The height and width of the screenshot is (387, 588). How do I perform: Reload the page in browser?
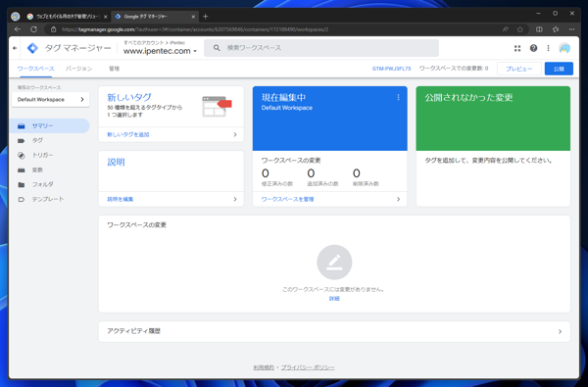pos(33,29)
